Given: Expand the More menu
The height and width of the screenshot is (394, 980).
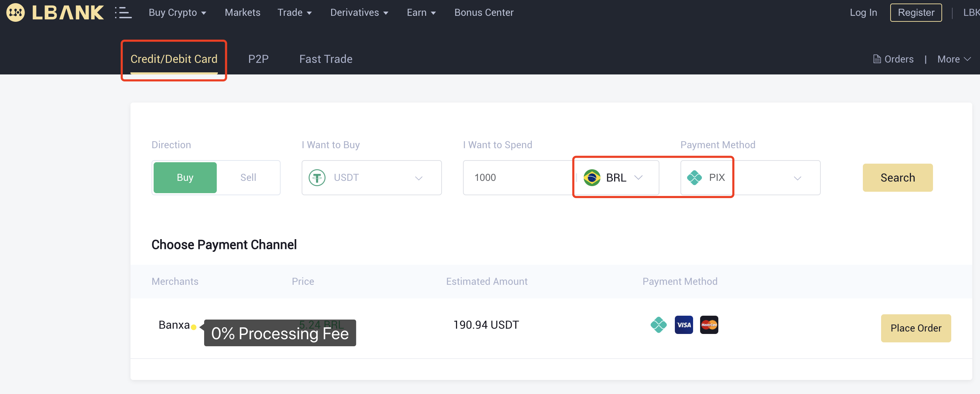Looking at the screenshot, I should click(954, 59).
